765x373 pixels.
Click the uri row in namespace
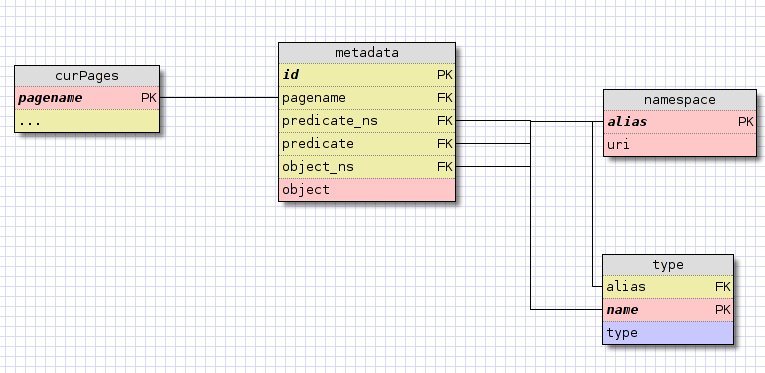point(680,145)
